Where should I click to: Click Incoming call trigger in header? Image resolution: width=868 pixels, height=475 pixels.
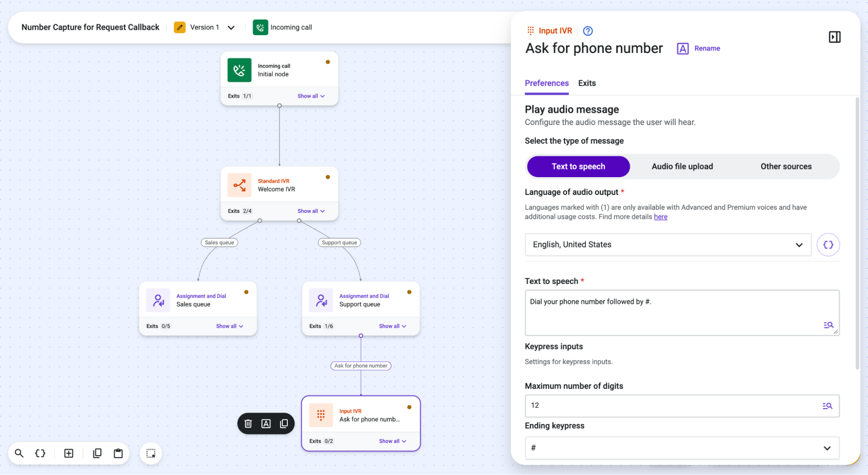pos(282,27)
